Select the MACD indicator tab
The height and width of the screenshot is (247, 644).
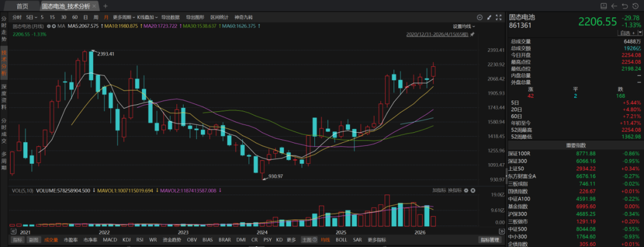pos(110,240)
